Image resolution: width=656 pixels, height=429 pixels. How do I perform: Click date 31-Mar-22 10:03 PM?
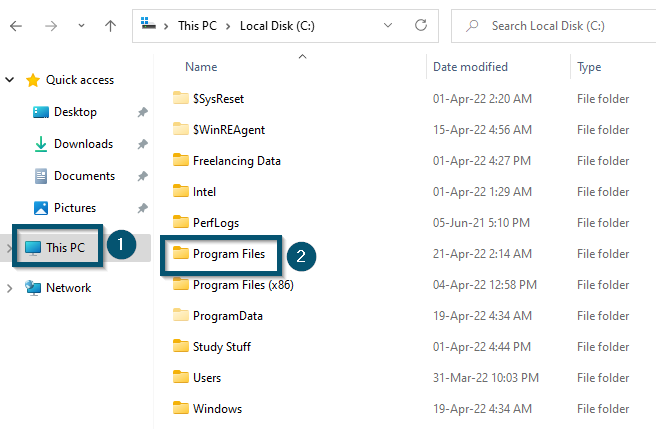click(486, 378)
